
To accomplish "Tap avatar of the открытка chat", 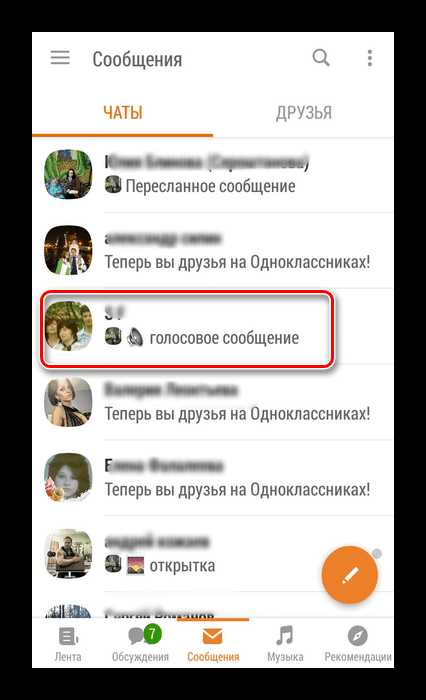I will pos(68,554).
